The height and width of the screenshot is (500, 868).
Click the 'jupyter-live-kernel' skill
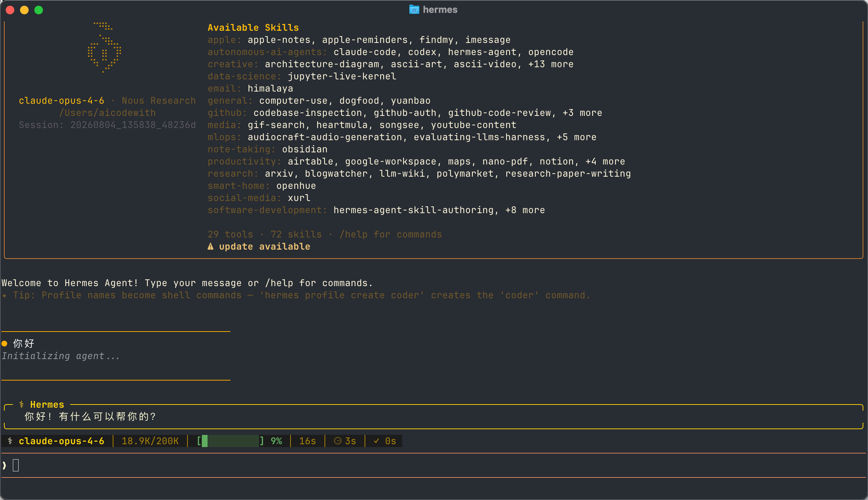coord(342,76)
